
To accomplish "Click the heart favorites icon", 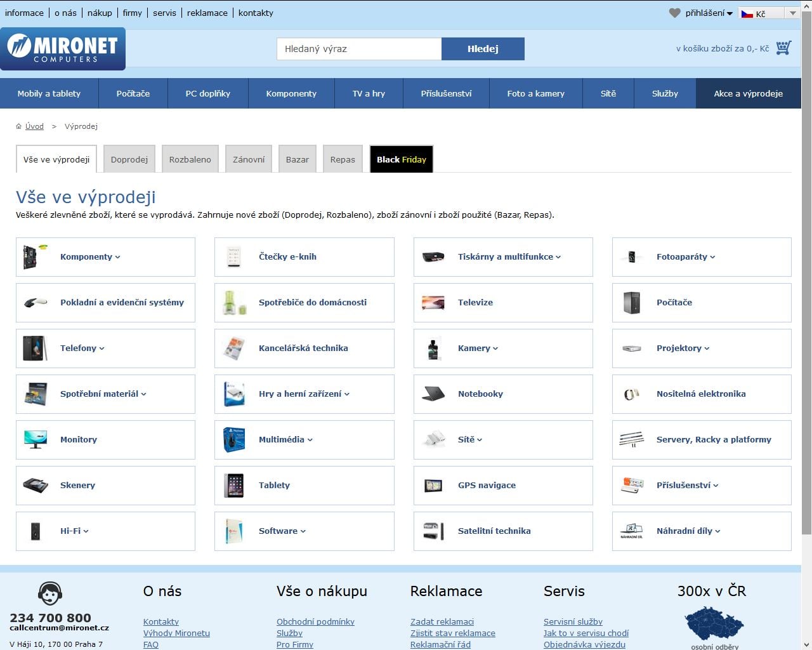I will [x=674, y=13].
